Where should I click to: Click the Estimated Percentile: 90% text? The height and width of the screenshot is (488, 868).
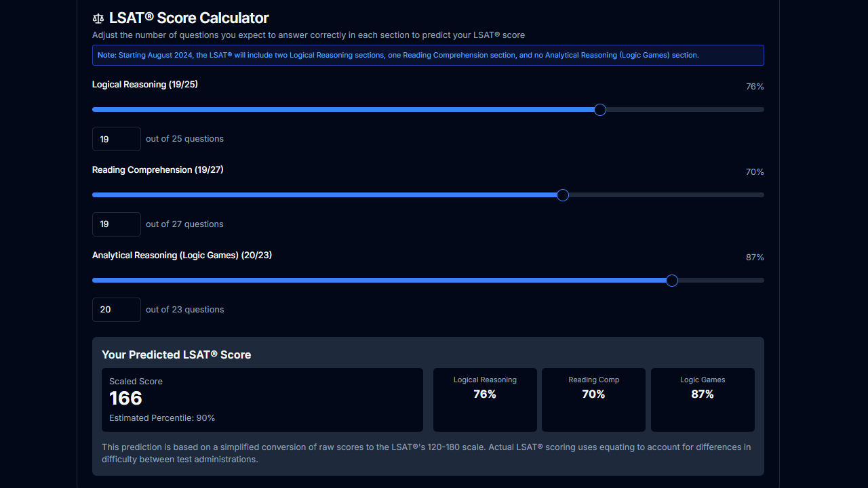pyautogui.click(x=162, y=418)
